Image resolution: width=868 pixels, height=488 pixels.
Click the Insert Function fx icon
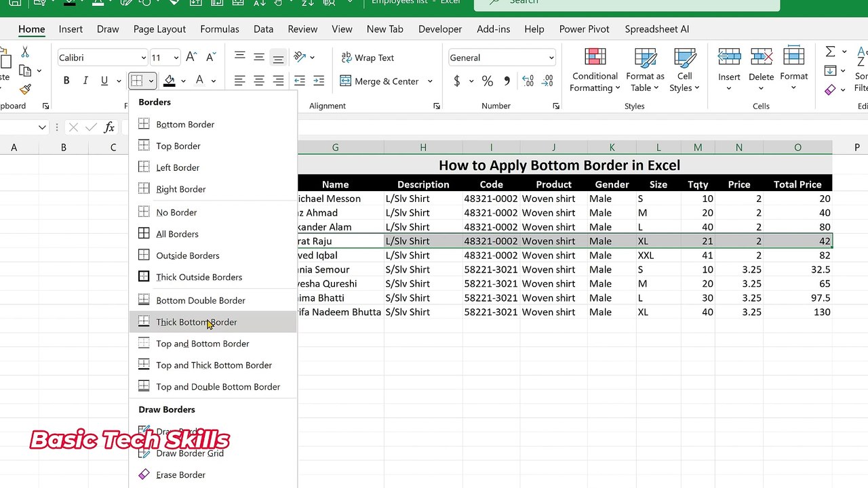(x=109, y=127)
